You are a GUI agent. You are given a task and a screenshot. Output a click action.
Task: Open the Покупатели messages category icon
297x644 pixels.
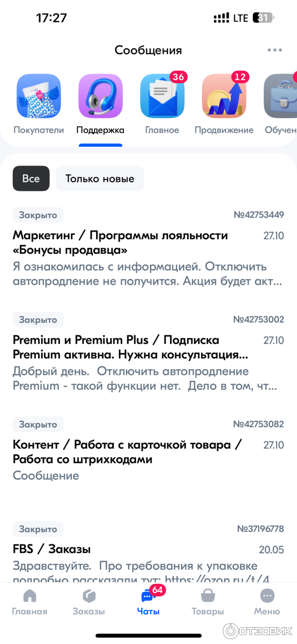click(x=39, y=96)
